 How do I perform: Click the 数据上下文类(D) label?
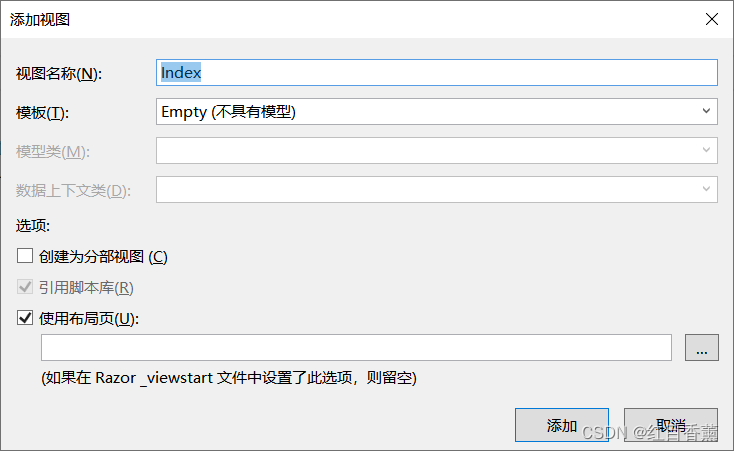[73, 191]
